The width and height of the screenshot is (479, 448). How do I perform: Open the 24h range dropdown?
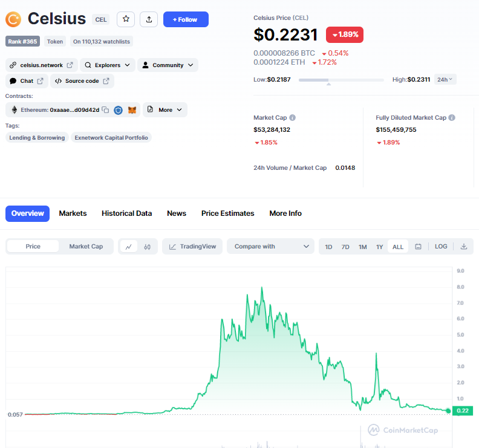pos(446,79)
